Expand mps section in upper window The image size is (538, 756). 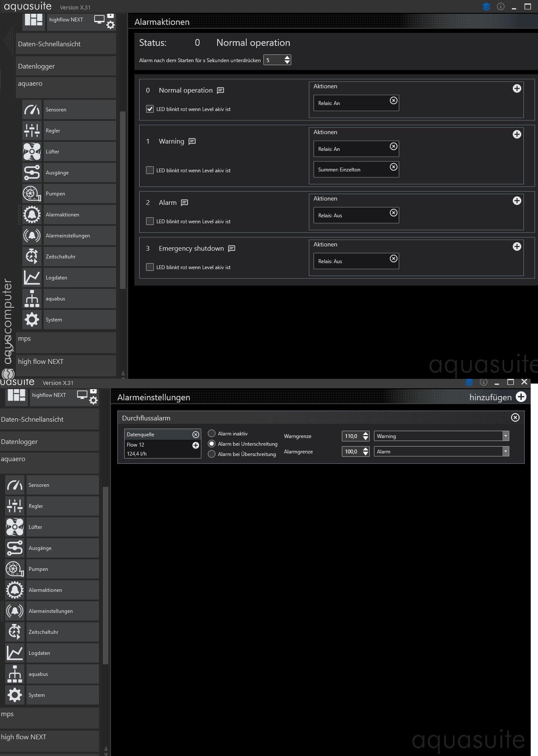pyautogui.click(x=66, y=342)
